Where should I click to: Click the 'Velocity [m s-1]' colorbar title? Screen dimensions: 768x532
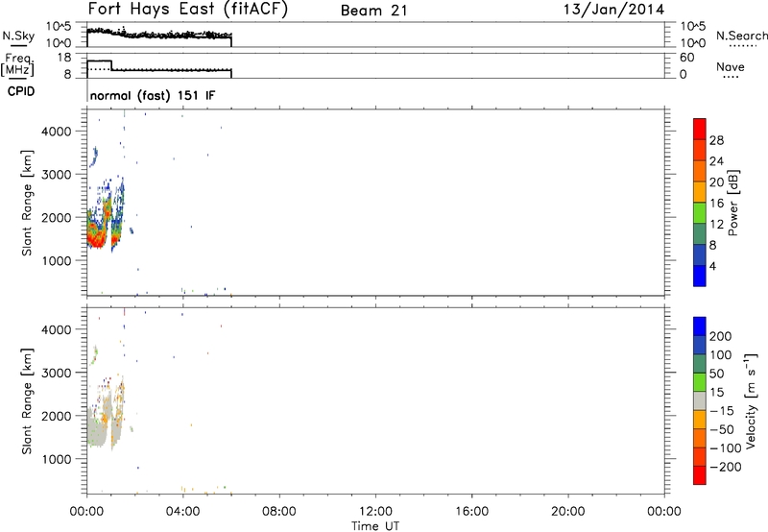(x=750, y=400)
